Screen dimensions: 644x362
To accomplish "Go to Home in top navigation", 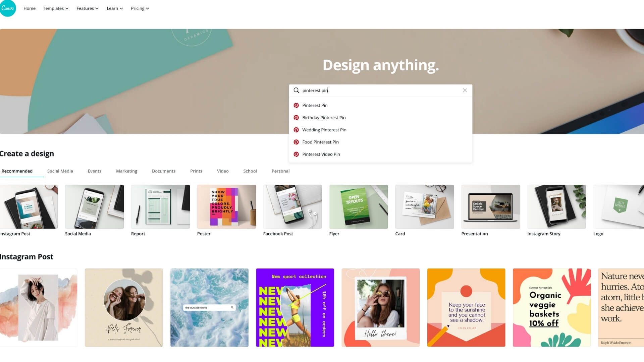I will click(30, 8).
